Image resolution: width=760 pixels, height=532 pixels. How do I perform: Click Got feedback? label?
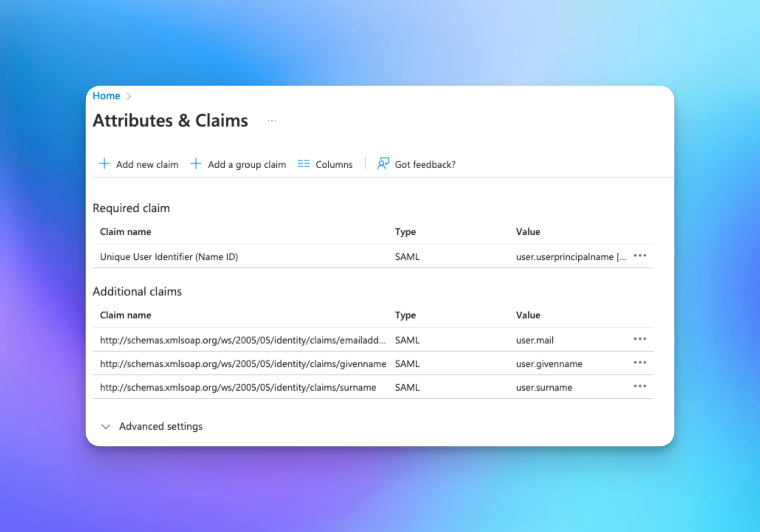[x=425, y=165]
